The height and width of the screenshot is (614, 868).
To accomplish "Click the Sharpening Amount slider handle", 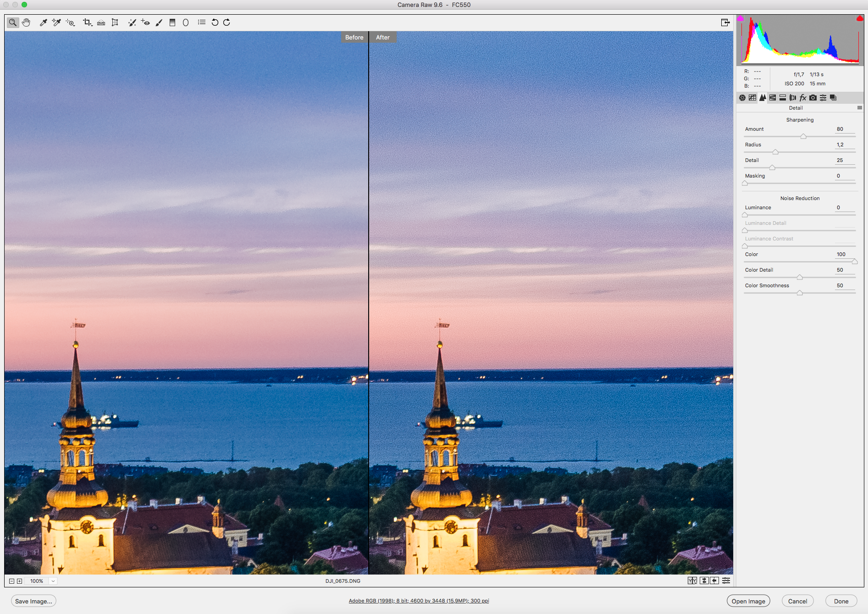I will click(803, 136).
